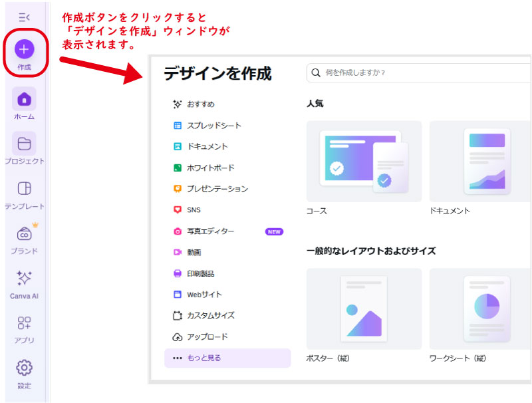532x403 pixels.
Task: Click the NEW badge next to 写真エディター
Action: 274,231
